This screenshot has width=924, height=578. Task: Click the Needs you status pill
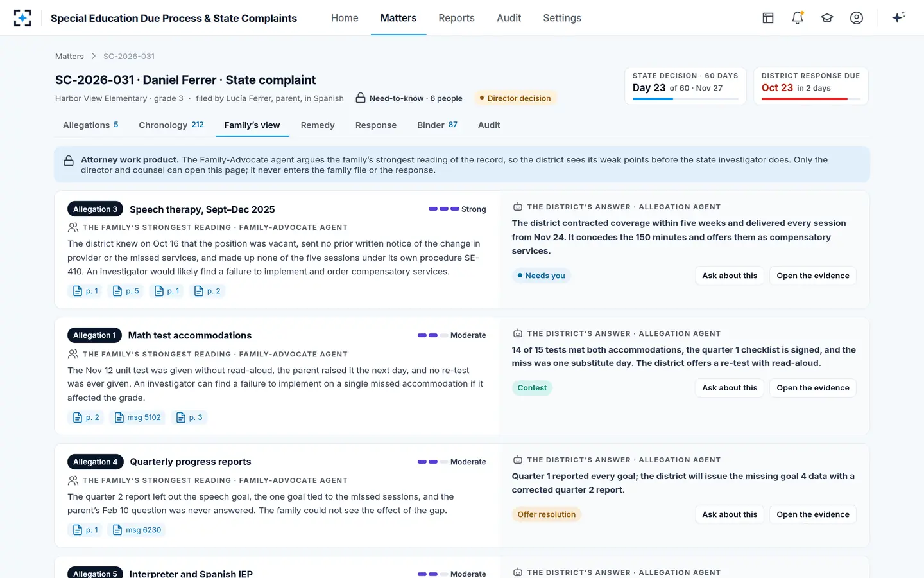(542, 276)
